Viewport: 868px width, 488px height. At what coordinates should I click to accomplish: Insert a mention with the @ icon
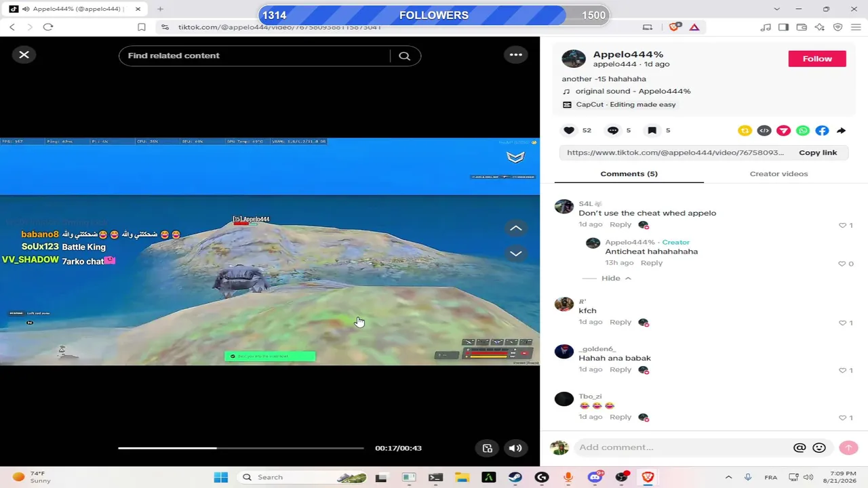[800, 447]
